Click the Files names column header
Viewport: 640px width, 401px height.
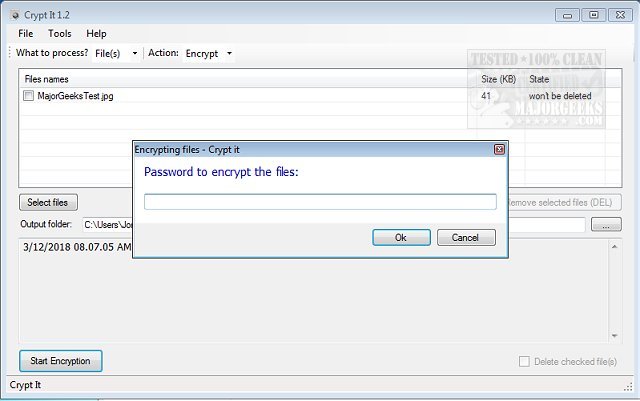[x=47, y=79]
